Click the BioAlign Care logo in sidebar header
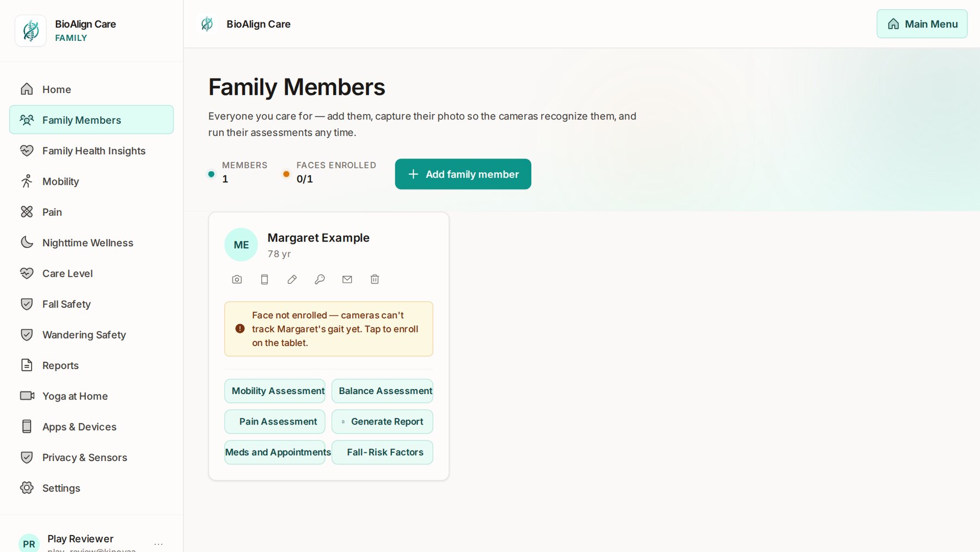The image size is (980, 552). [30, 31]
